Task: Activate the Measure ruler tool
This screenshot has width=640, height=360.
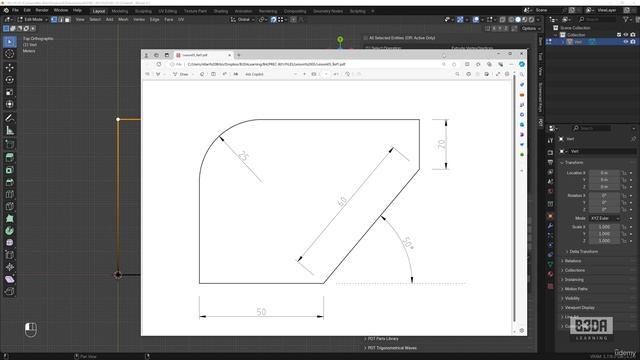Action: click(x=9, y=131)
